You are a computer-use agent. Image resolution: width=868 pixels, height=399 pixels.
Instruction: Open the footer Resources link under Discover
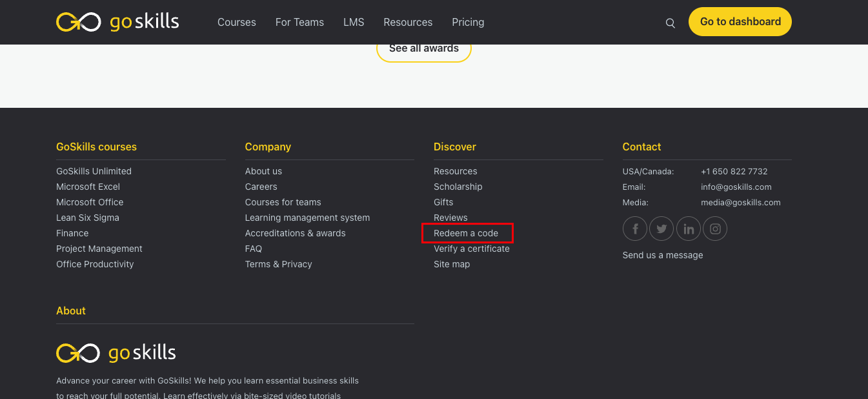456,171
